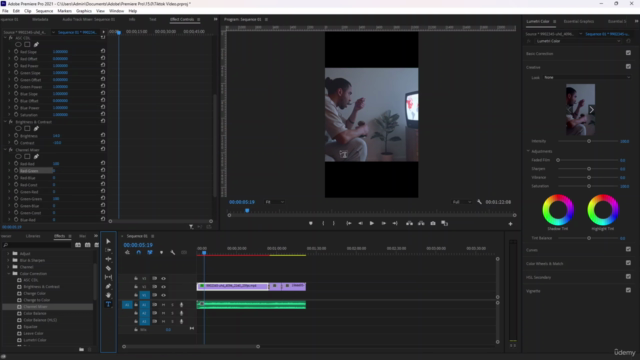The height and width of the screenshot is (360, 640).
Task: Select the Ripple Edit tool
Action: [x=108, y=259]
